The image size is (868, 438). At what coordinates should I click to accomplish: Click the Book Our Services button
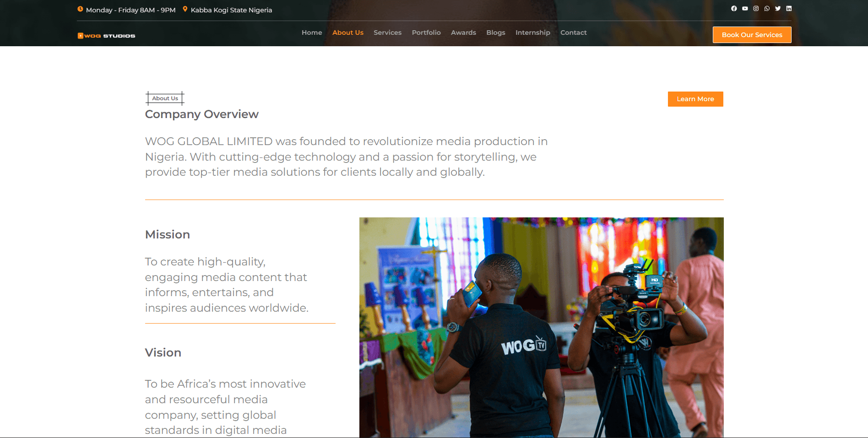(x=752, y=35)
